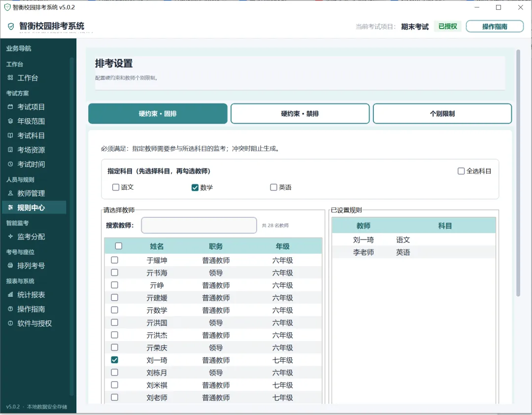Click teacher name 亓洪杰
The width and height of the screenshot is (532, 415).
point(157,335)
